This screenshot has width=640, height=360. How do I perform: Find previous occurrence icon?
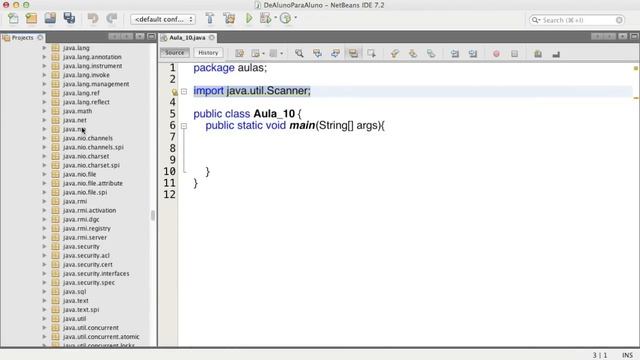click(317, 53)
